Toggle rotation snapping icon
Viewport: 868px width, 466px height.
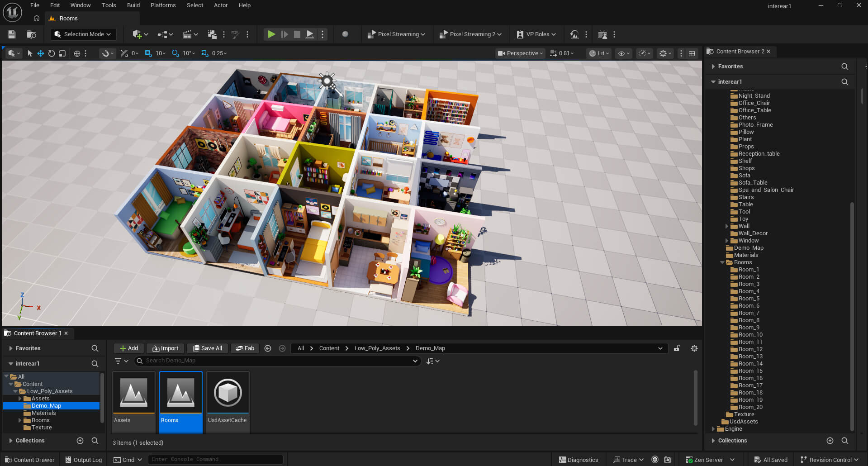click(x=175, y=53)
